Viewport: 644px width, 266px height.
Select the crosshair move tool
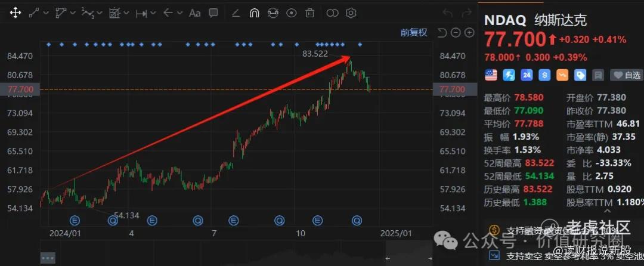[15, 13]
